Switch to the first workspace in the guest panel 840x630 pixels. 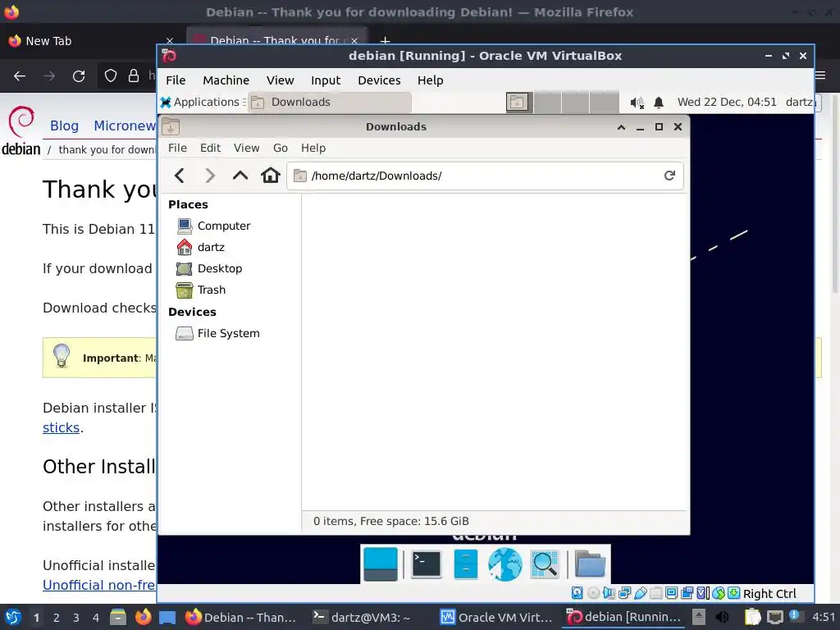tap(518, 102)
